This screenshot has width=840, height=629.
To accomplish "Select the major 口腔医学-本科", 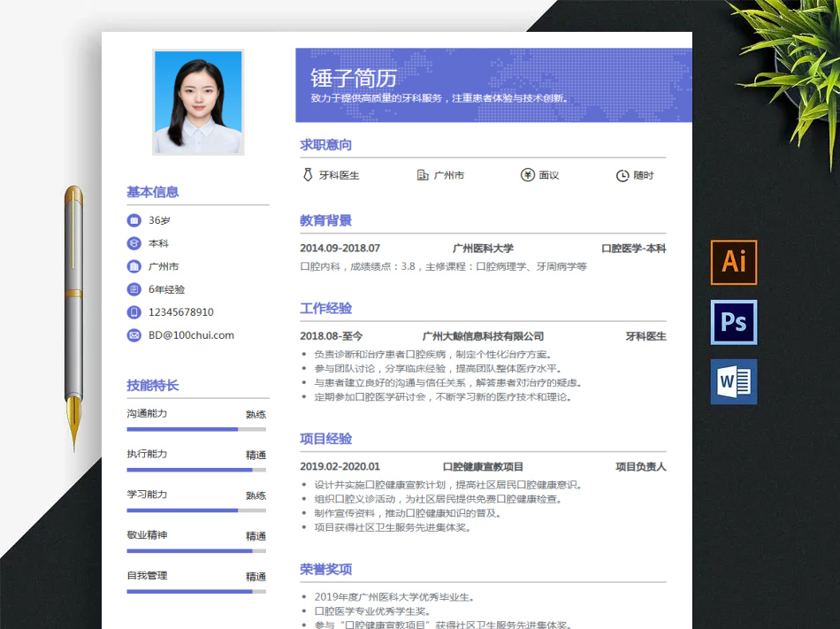I will 634,248.
